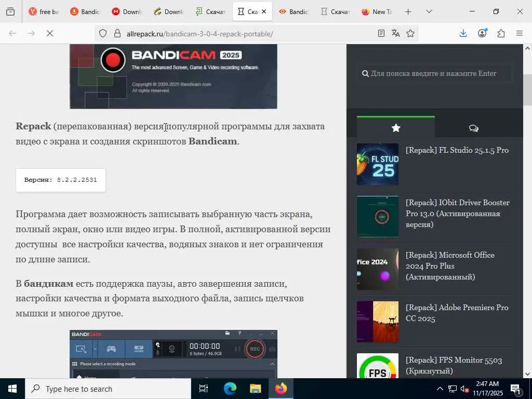The height and width of the screenshot is (399, 532).
Task: Open the second 'Downl' tab with pen icon
Action: tap(168, 11)
